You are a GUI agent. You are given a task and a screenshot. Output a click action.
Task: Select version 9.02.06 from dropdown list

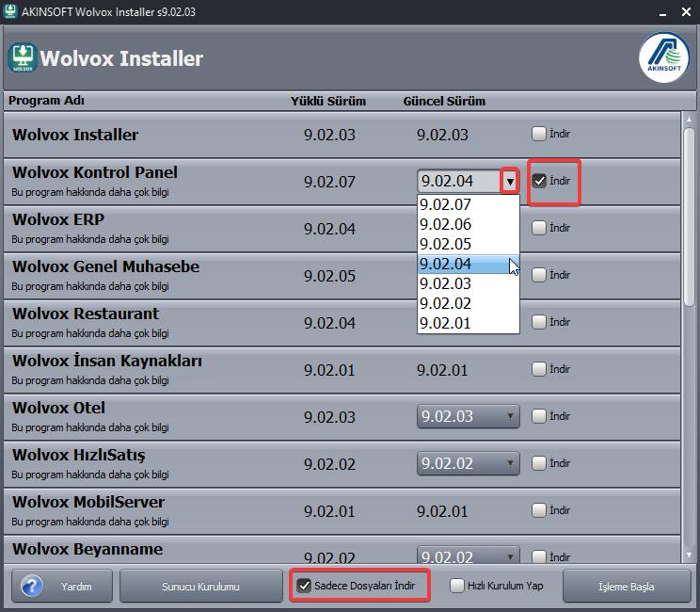tap(468, 224)
